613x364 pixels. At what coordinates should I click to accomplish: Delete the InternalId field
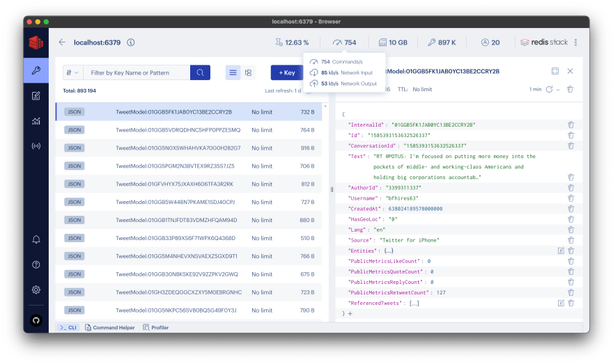(x=571, y=125)
